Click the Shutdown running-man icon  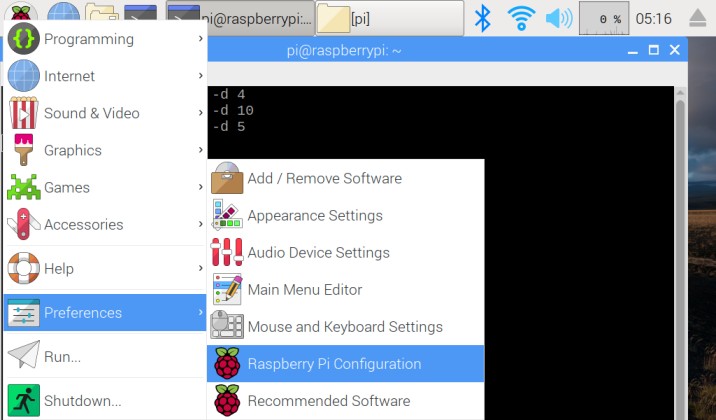(x=23, y=400)
